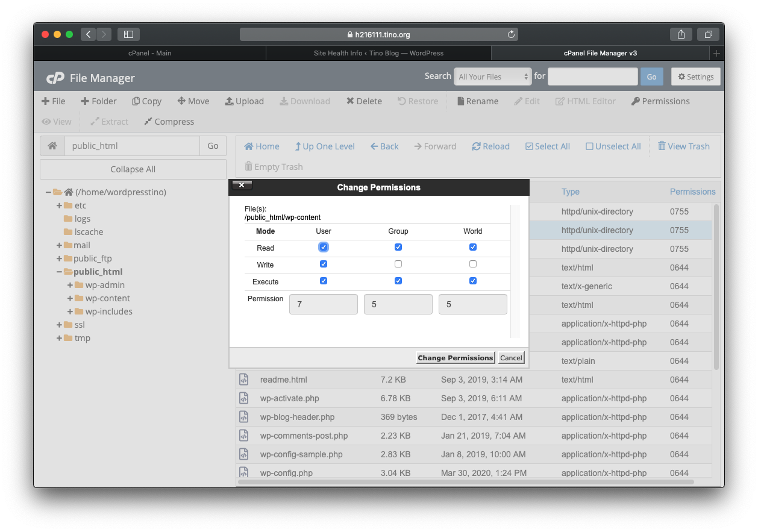Open File Manager Settings
The height and width of the screenshot is (532, 758).
696,77
